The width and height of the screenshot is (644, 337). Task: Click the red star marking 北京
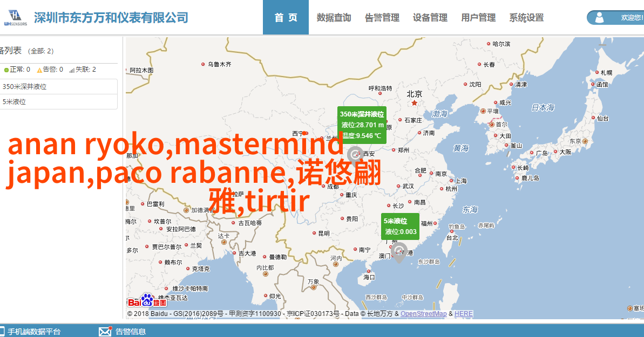(x=414, y=102)
